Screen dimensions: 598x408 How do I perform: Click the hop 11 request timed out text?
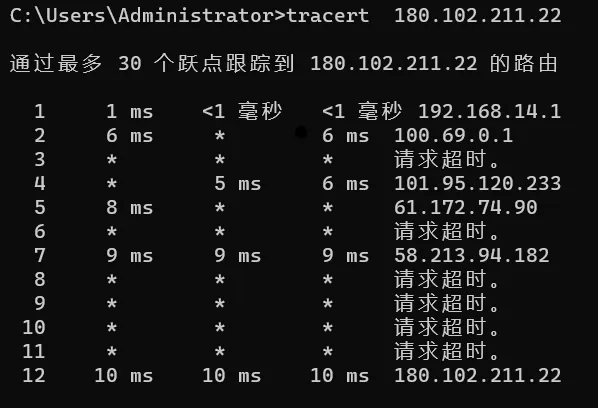coord(447,352)
